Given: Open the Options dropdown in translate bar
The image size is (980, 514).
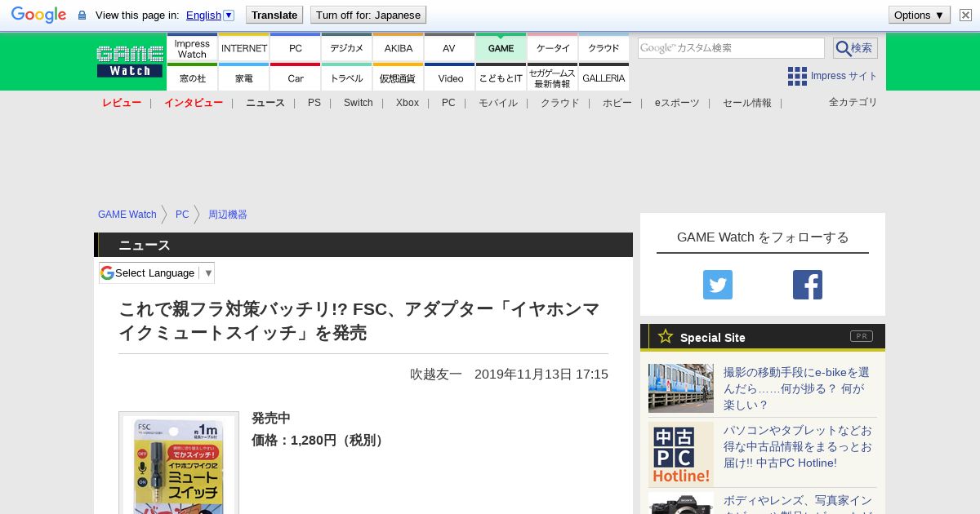Looking at the screenshot, I should click(919, 15).
